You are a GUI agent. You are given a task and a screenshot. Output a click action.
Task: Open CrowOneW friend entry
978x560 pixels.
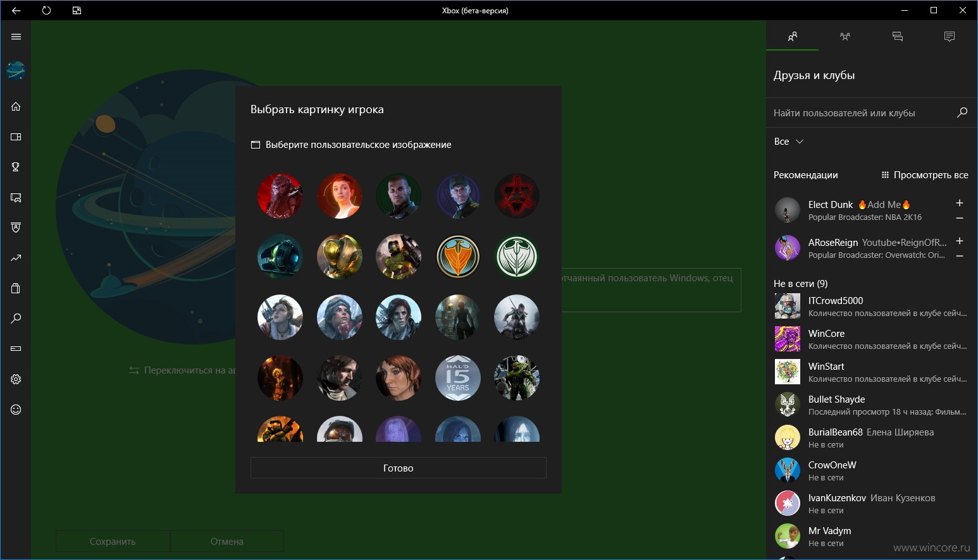pyautogui.click(x=871, y=471)
